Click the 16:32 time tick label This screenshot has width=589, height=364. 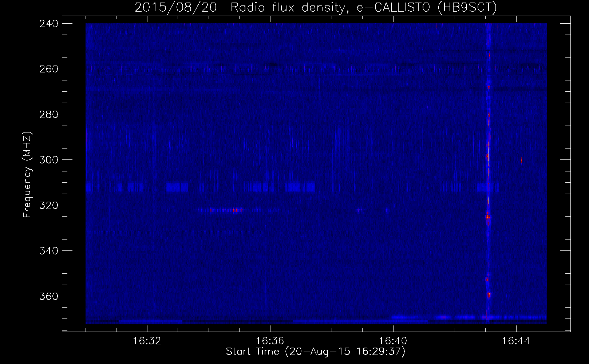pos(147,341)
